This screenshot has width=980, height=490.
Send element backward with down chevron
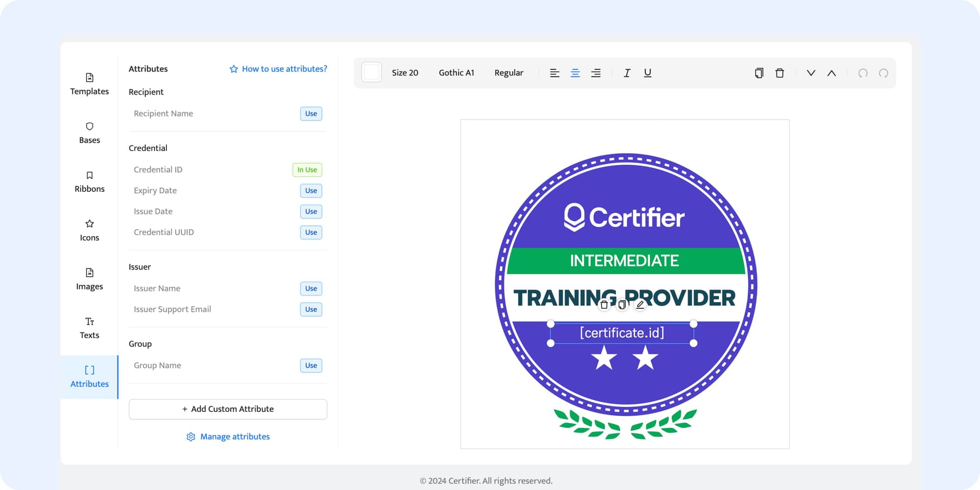(x=811, y=73)
